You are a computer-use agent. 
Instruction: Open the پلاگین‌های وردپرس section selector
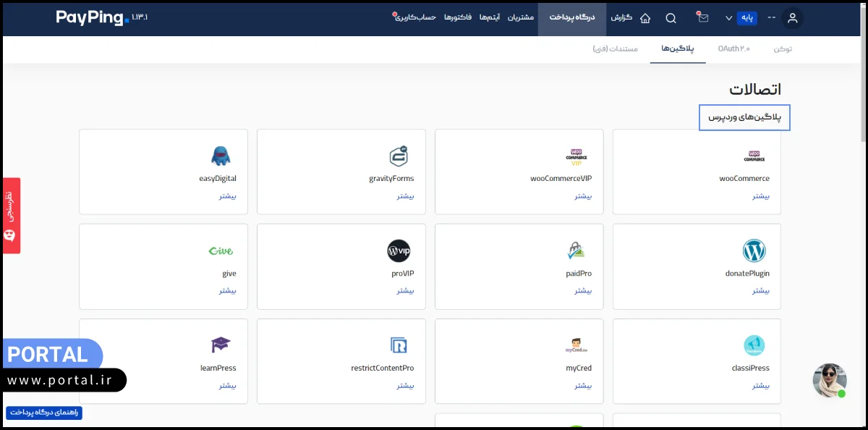(x=744, y=117)
